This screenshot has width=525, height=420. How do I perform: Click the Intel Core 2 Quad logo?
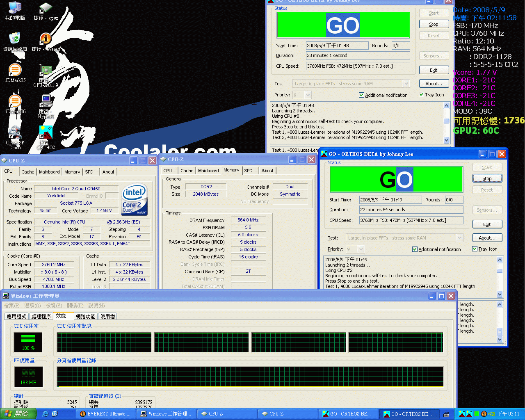coord(134,200)
